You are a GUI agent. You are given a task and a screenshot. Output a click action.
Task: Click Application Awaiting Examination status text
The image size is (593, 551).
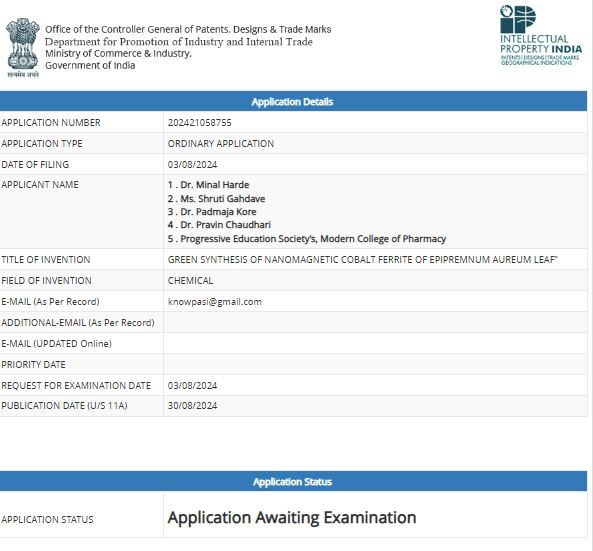coord(292,518)
